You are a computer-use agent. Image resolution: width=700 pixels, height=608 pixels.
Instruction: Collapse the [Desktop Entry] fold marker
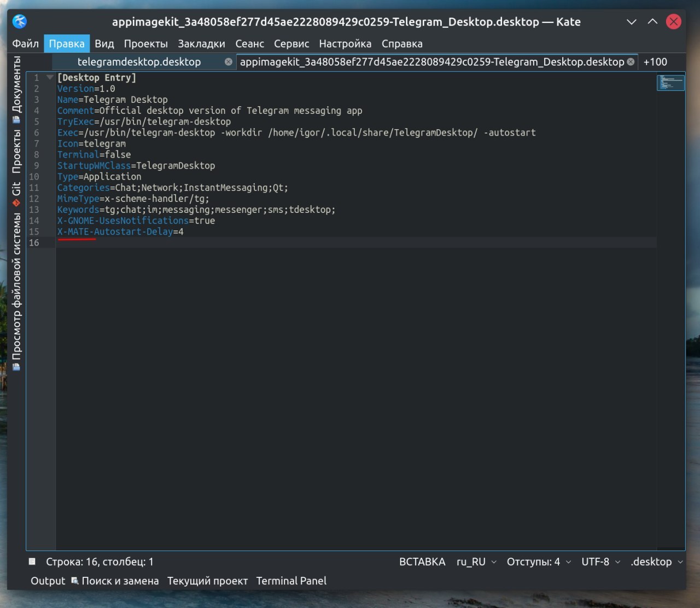pos(50,78)
